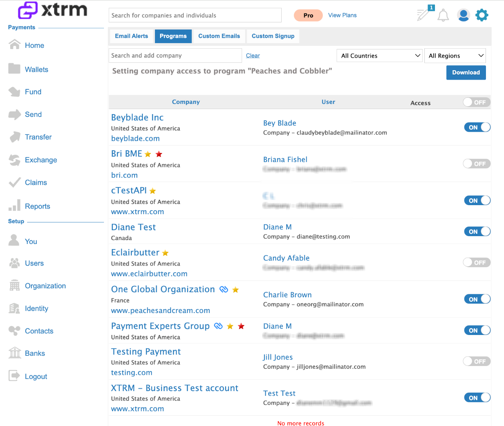Open the user profile avatar
Screen dimensions: 504x426
click(463, 15)
